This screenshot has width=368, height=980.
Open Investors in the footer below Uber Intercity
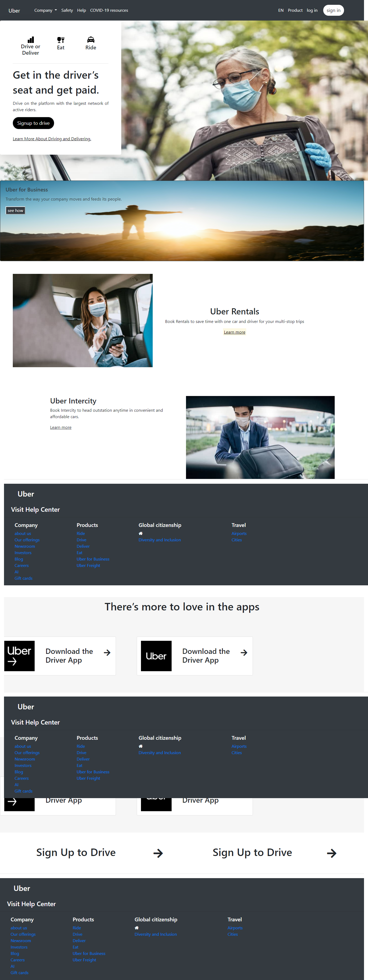click(23, 553)
